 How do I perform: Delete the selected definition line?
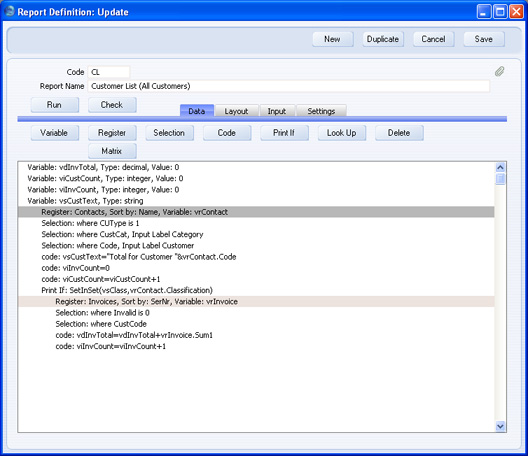[x=399, y=133]
